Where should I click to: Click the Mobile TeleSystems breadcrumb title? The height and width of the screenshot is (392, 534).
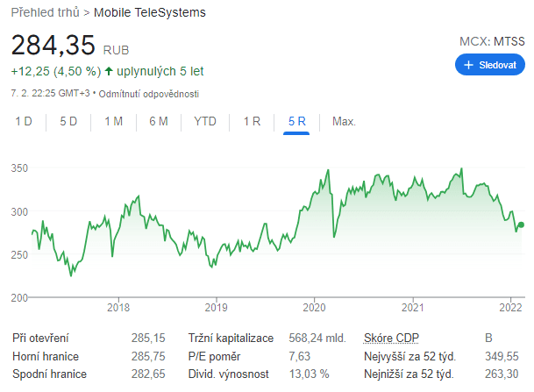coord(151,13)
